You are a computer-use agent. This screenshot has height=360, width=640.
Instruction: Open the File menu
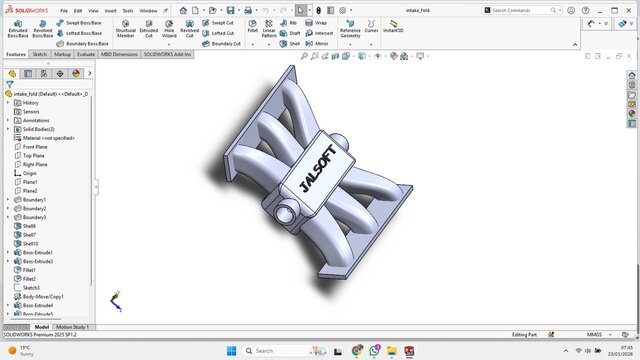[64, 11]
